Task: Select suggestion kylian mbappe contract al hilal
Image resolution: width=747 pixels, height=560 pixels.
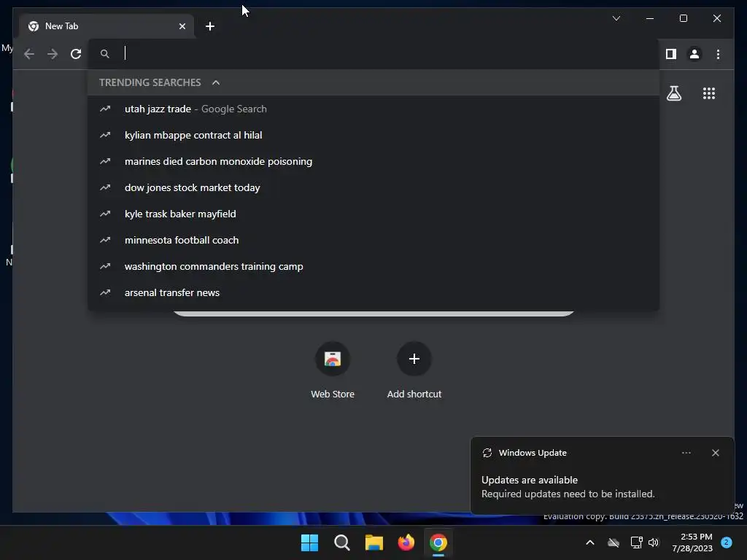Action: (x=373, y=135)
